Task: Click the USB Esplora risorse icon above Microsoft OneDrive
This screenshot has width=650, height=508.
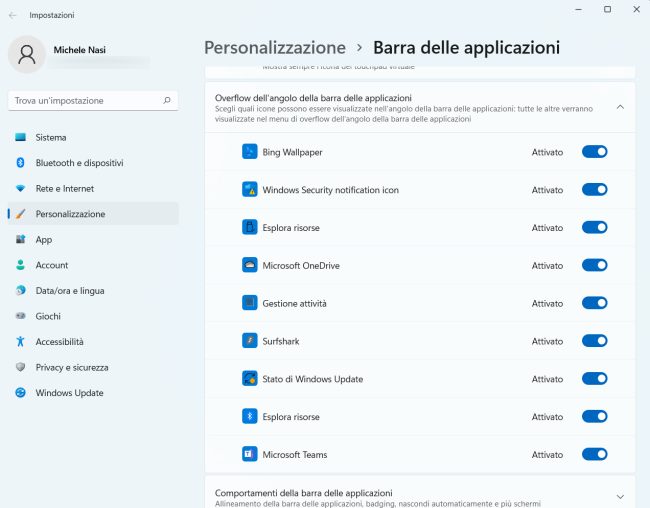Action: point(250,227)
